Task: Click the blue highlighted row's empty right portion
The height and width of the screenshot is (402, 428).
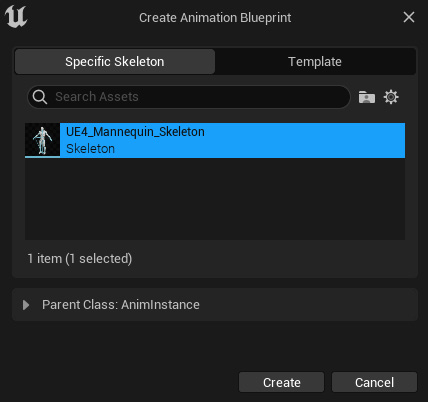Action: (x=305, y=140)
